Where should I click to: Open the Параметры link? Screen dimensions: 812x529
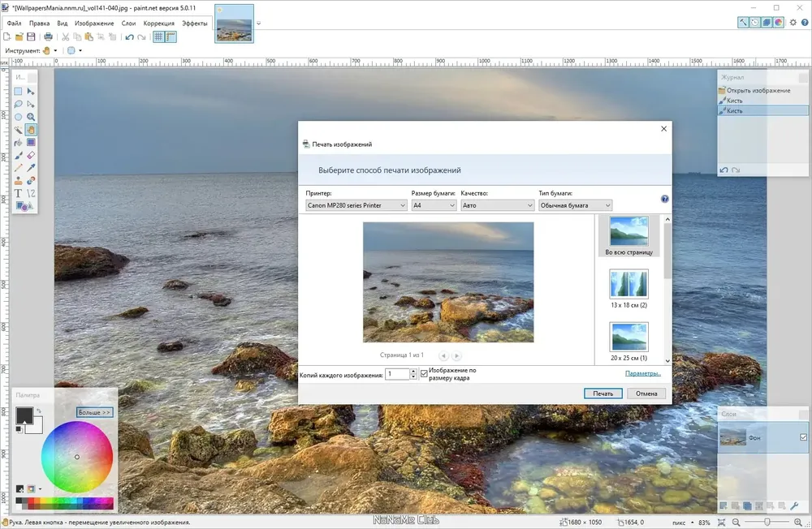(x=642, y=373)
